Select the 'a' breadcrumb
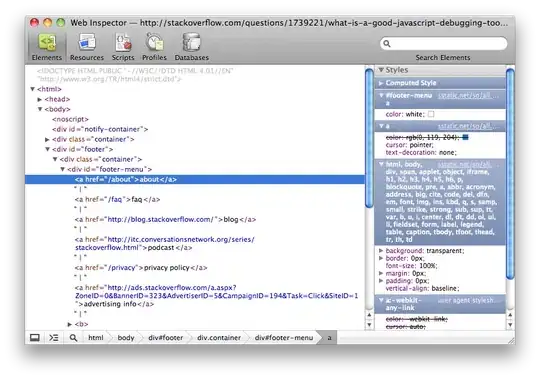 (x=330, y=338)
